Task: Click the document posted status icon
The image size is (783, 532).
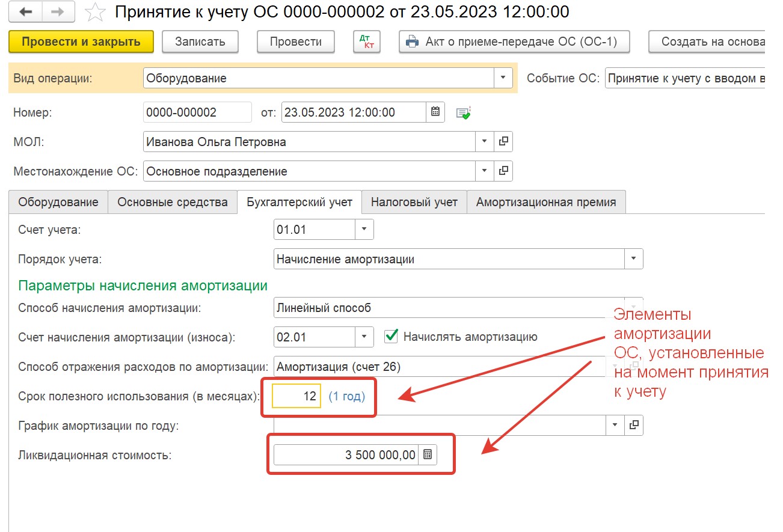Action: click(x=463, y=113)
